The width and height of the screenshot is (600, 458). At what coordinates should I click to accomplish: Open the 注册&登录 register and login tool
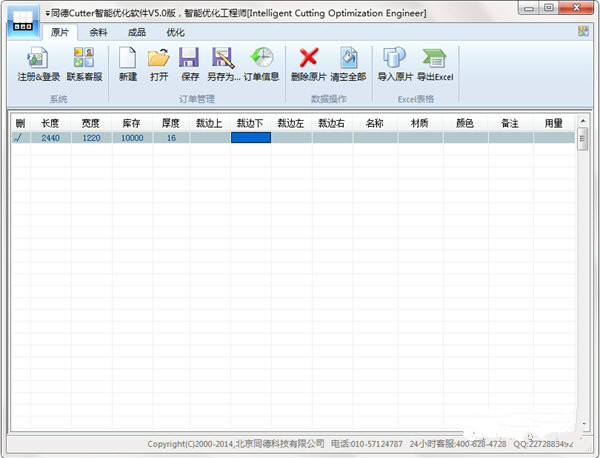(x=38, y=64)
